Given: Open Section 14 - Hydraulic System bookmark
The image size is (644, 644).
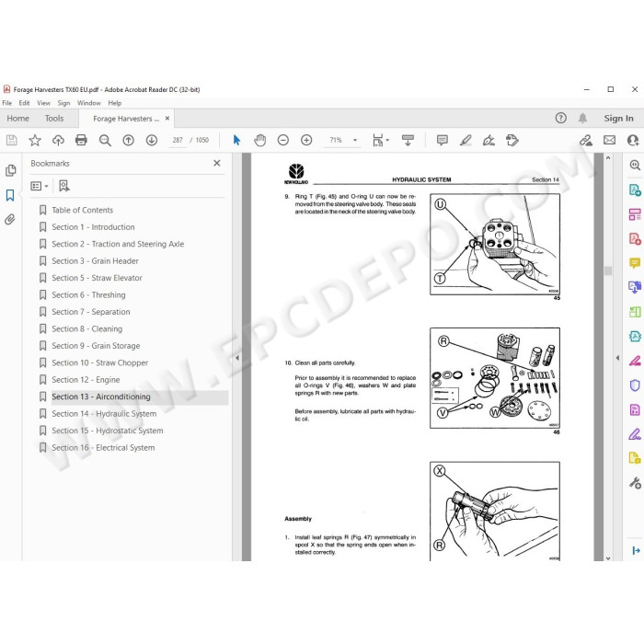Looking at the screenshot, I should tap(104, 414).
